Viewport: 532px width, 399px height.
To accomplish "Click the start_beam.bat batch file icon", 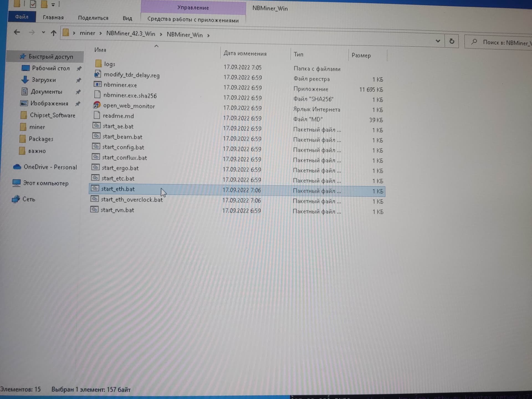I will (96, 136).
